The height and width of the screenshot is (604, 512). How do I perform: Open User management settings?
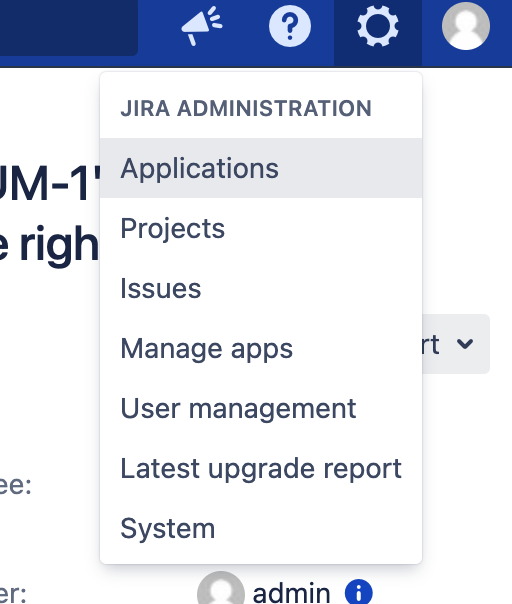[261, 408]
